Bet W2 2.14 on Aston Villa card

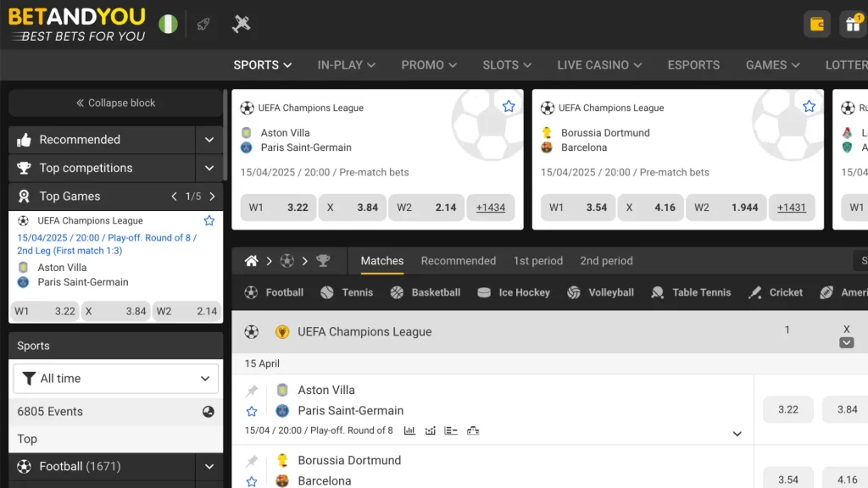426,208
